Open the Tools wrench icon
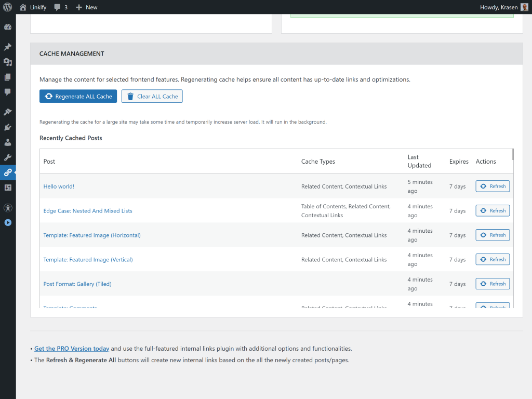532x399 pixels. click(x=8, y=157)
